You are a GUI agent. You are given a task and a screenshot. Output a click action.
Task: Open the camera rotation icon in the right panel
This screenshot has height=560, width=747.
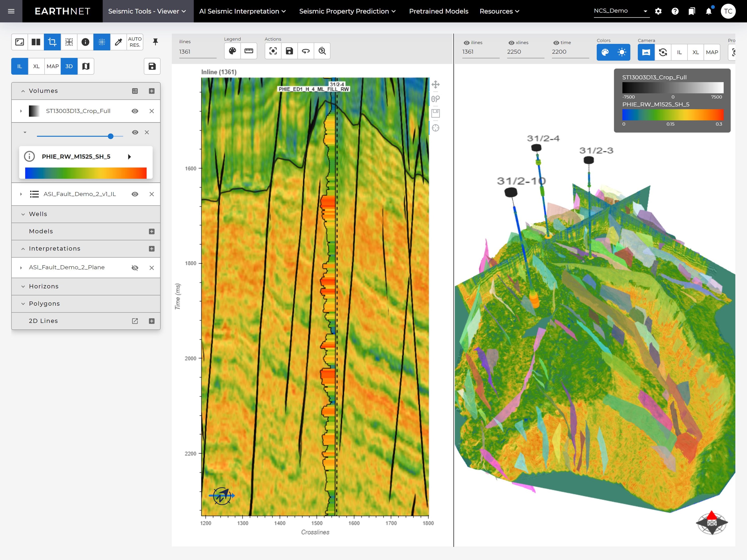tap(663, 52)
